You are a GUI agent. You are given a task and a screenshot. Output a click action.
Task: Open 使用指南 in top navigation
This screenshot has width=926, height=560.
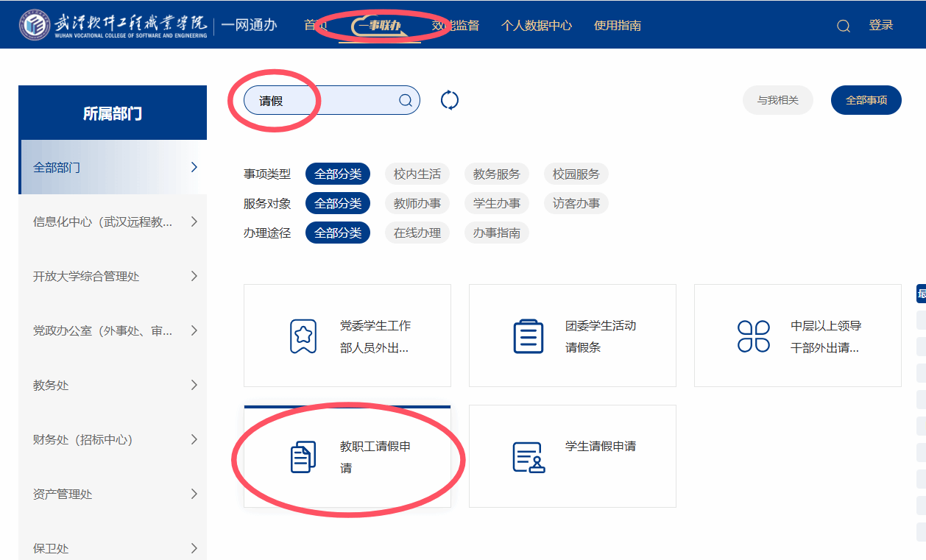click(x=617, y=26)
